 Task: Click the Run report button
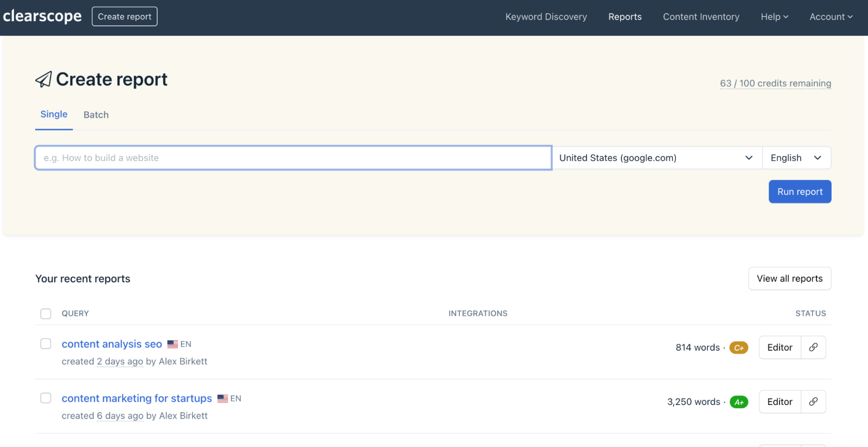click(799, 191)
